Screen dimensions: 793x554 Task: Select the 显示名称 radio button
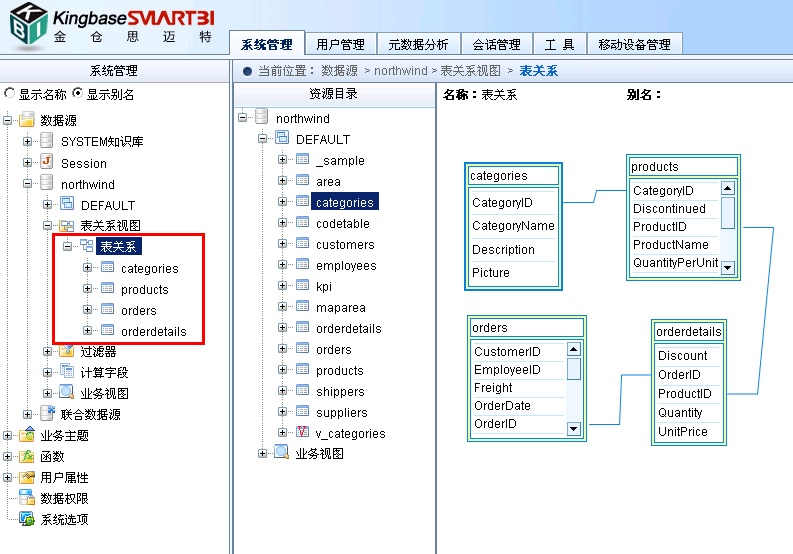[x=9, y=93]
